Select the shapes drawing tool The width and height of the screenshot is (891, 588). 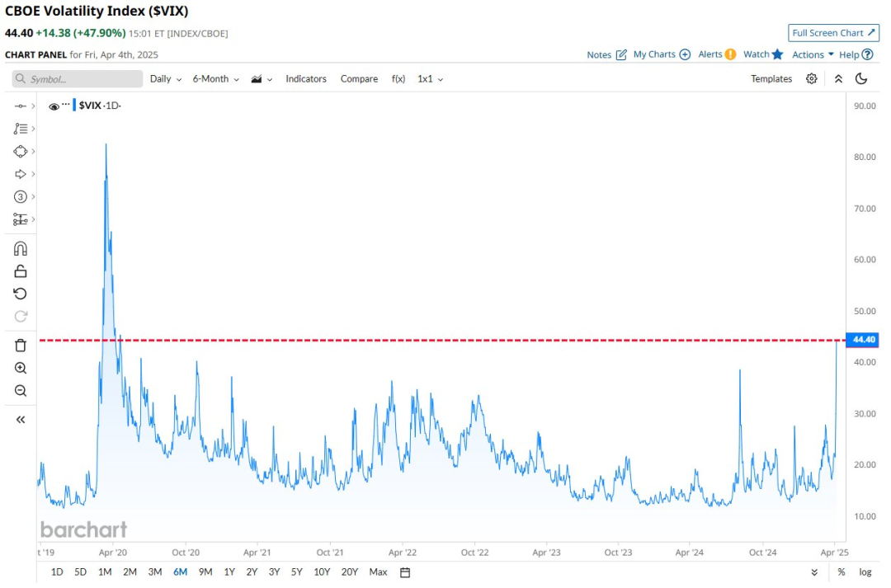pyautogui.click(x=20, y=152)
